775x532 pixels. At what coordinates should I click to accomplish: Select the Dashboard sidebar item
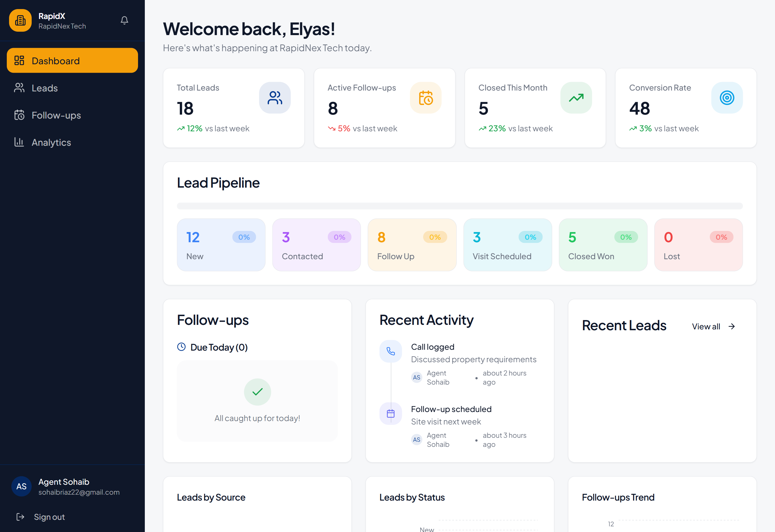pos(72,61)
